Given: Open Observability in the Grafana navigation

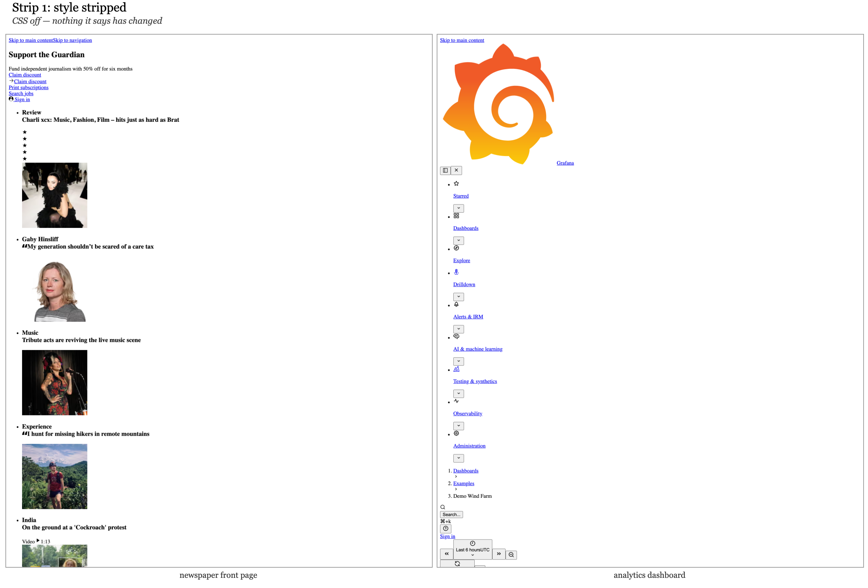Looking at the screenshot, I should click(x=468, y=414).
